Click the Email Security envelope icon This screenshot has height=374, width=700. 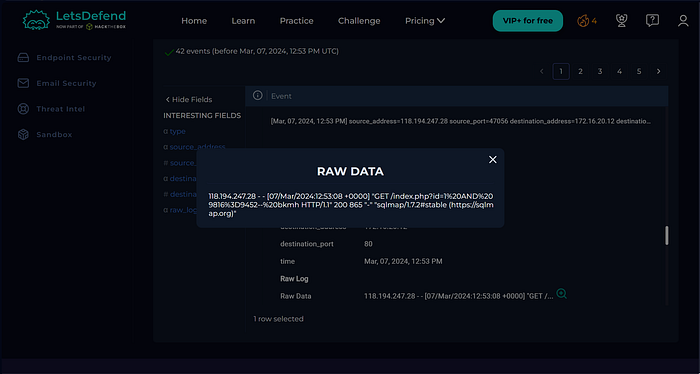(x=23, y=83)
